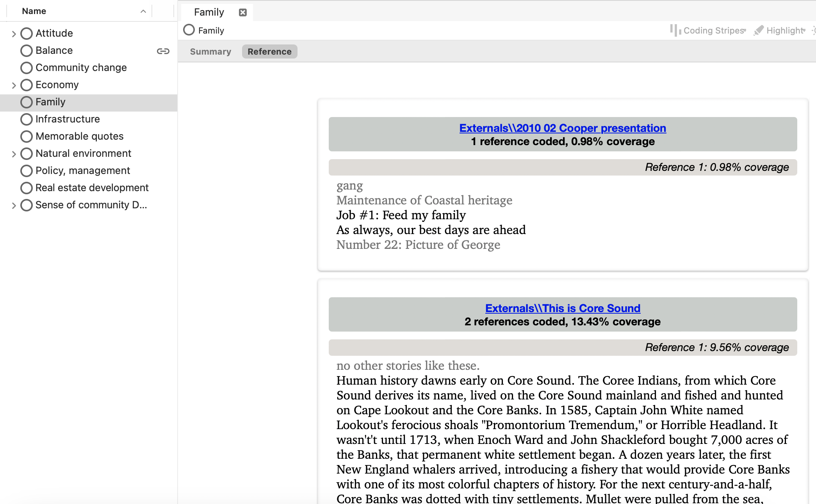
Task: Close the Family tab
Action: tap(243, 12)
